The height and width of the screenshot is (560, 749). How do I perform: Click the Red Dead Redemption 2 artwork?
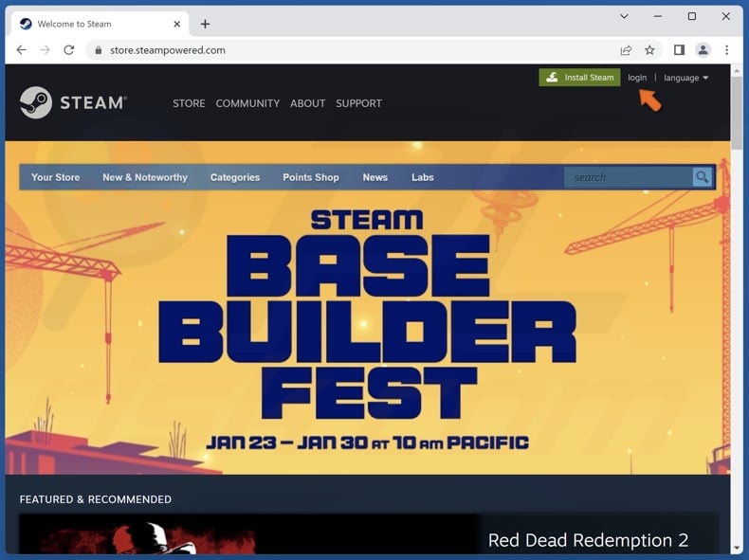click(248, 534)
